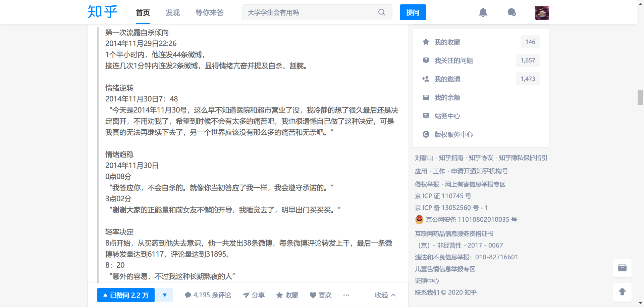The height and width of the screenshot is (307, 644).
Task: Open user avatar profile menu
Action: pos(542,13)
